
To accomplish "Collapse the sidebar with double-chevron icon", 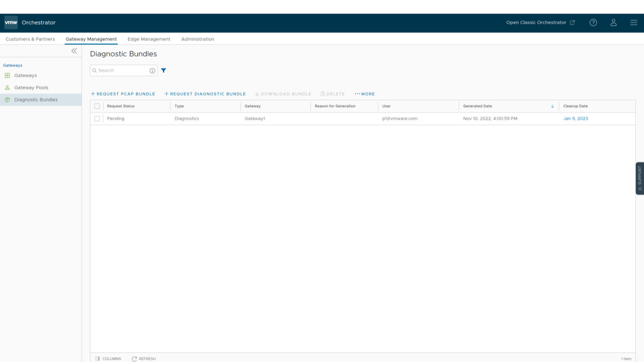I will [74, 50].
